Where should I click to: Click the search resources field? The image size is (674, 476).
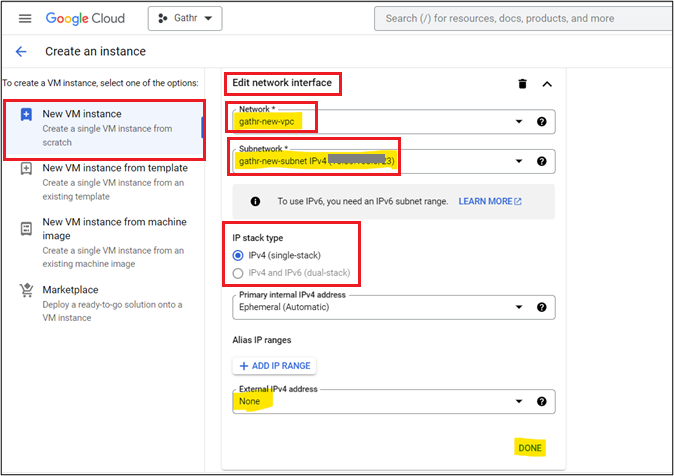click(x=524, y=18)
